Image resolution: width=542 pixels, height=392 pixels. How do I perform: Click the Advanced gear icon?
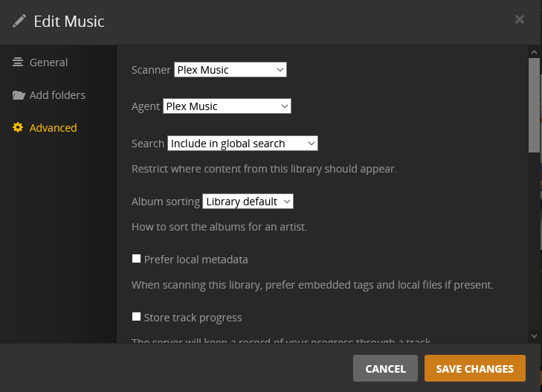tap(18, 128)
